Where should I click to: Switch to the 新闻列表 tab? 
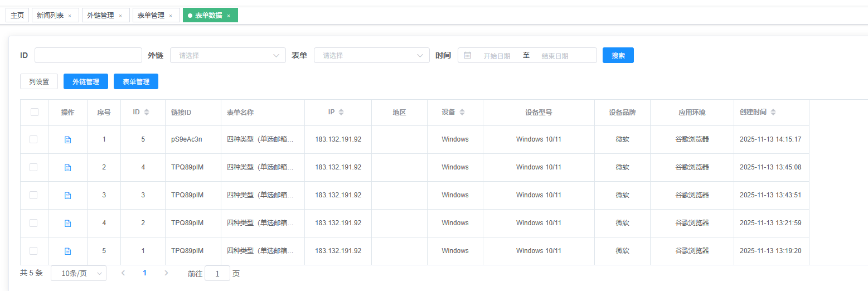50,16
